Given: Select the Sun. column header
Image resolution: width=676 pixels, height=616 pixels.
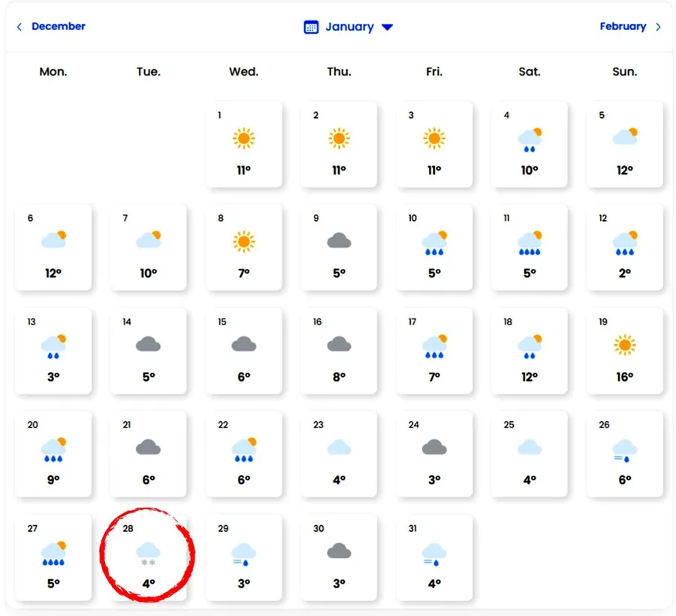Looking at the screenshot, I should [624, 72].
